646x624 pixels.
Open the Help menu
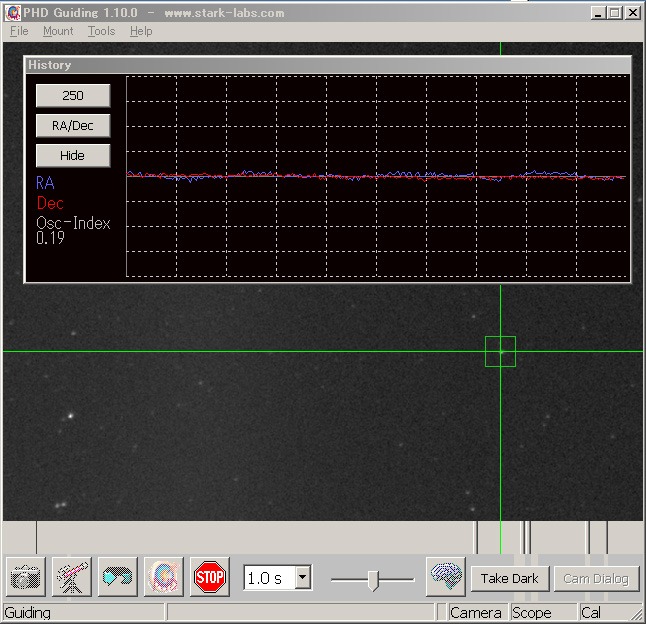141,31
